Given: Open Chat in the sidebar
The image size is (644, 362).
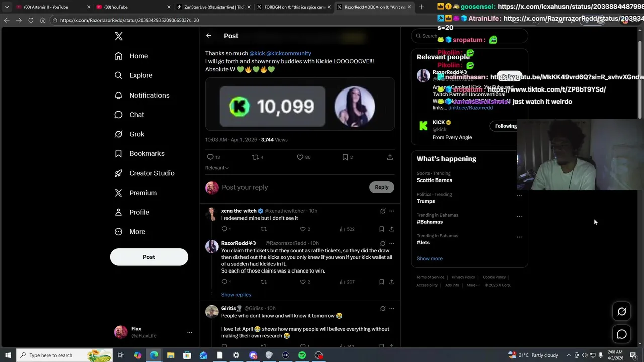Looking at the screenshot, I should [129, 115].
